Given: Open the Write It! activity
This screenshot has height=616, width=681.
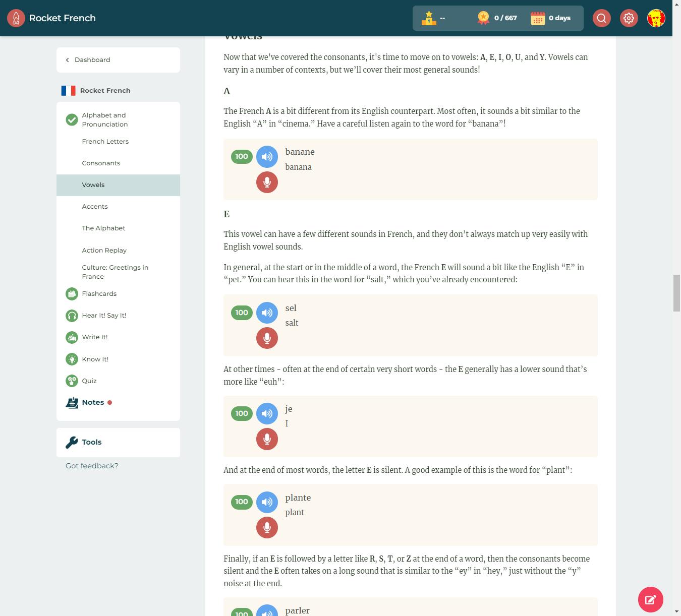Looking at the screenshot, I should tap(94, 337).
